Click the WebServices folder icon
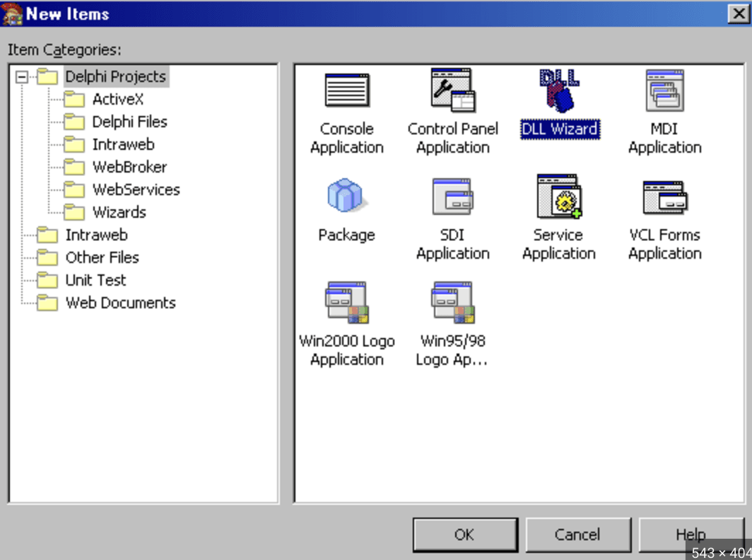 coord(74,189)
